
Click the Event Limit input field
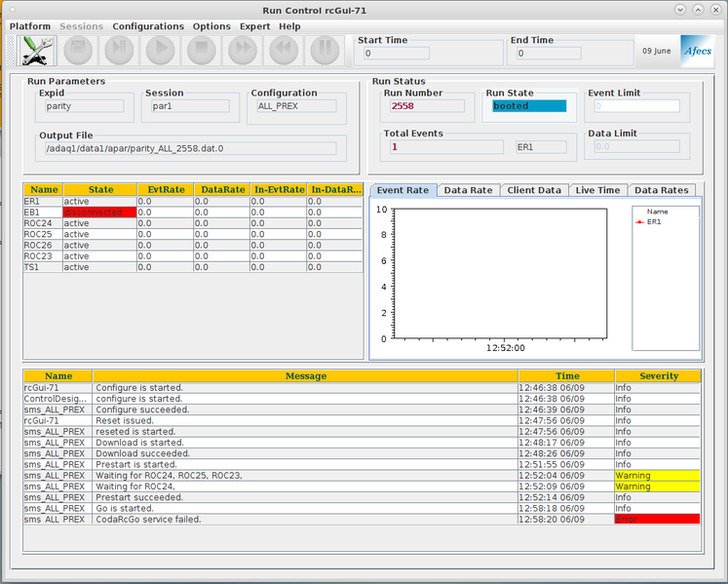coord(636,106)
